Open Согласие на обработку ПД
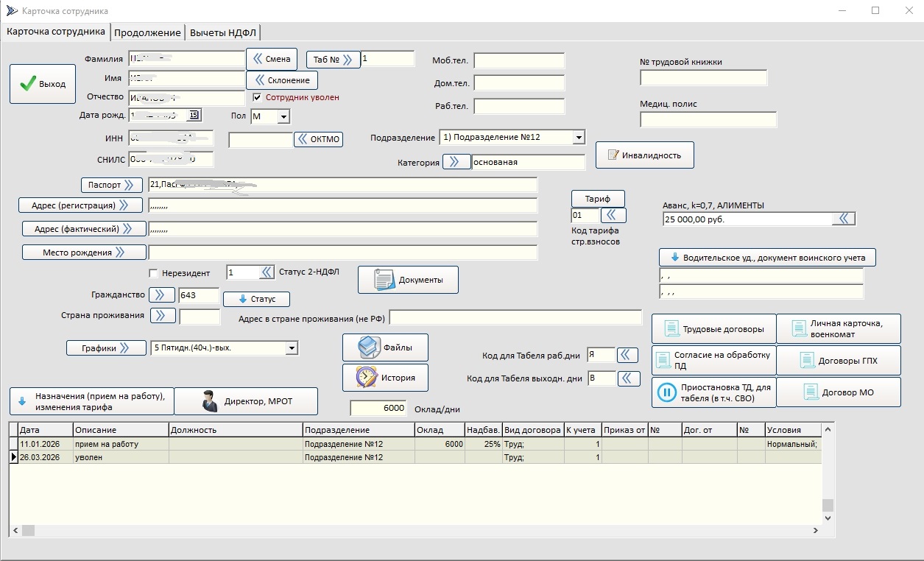This screenshot has height=561, width=924. point(714,361)
